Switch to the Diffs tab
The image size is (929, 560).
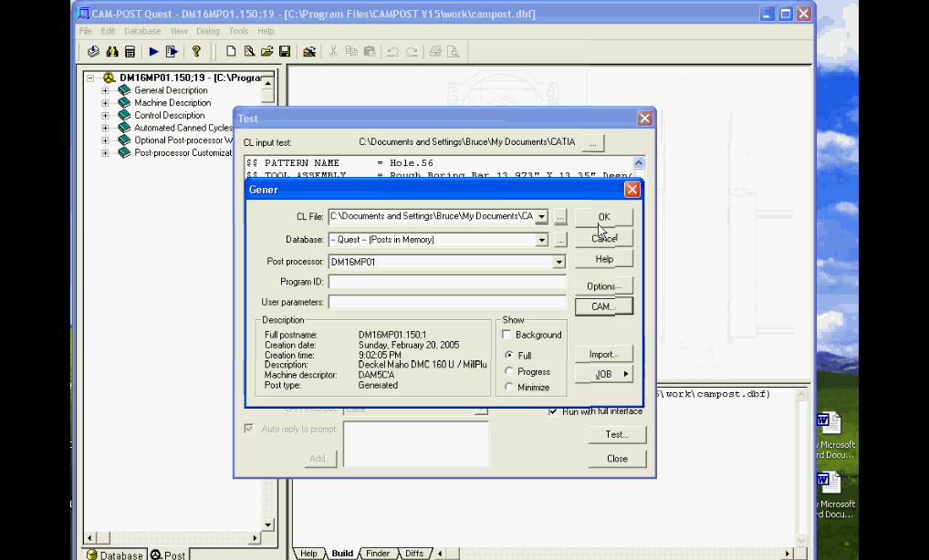click(x=414, y=554)
